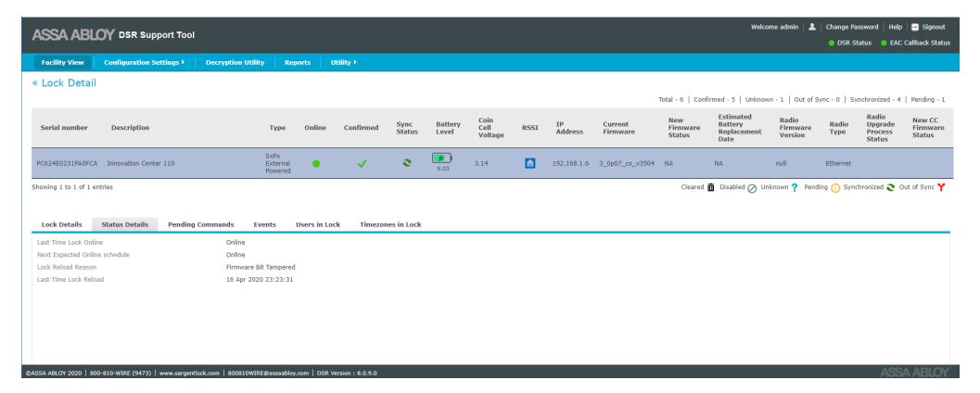Click the Synchronized - 4 count summary
This screenshot has height=393, width=980.
tap(875, 100)
